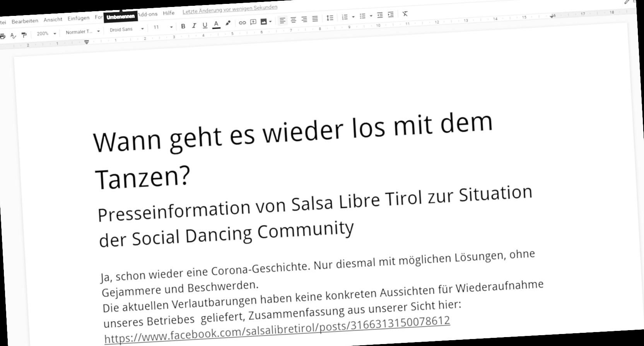This screenshot has height=346, width=644.
Task: Open the Bearbeiten menu
Action: [25, 21]
